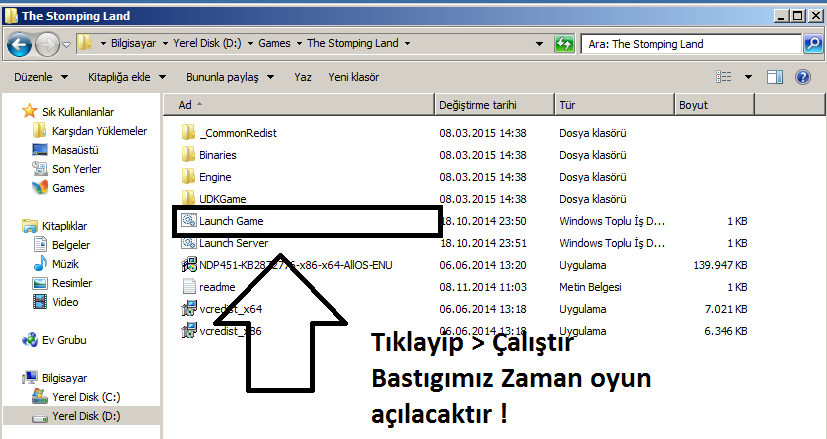Sort by Değiştirme tarihi column header
Image resolution: width=827 pixels, height=439 pixels.
[495, 104]
